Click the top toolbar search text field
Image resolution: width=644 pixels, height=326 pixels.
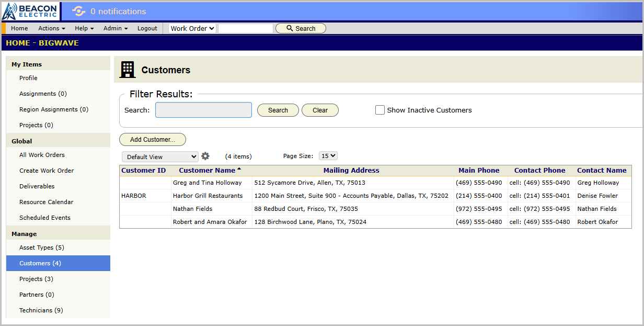pyautogui.click(x=246, y=28)
